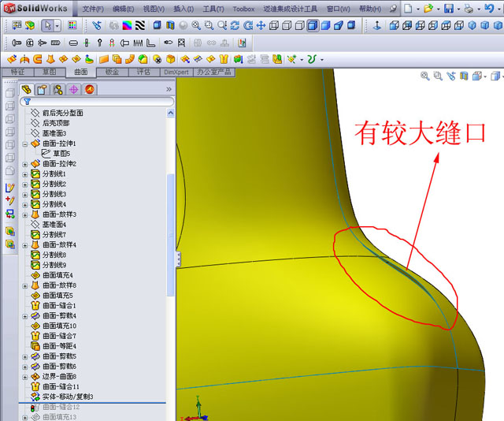Screen dimensions: 504x421
Task: Open dropdown arrow beside Save icon
Action: (458, 9)
